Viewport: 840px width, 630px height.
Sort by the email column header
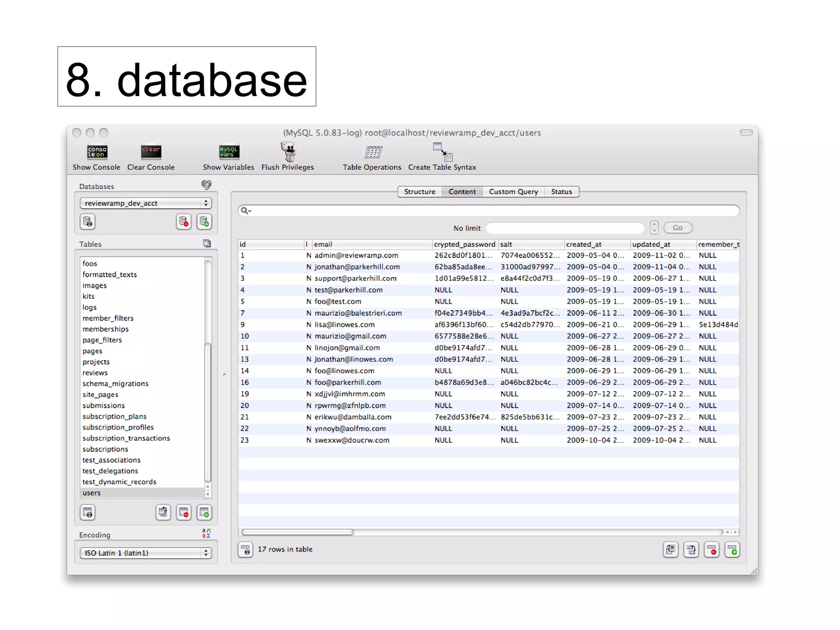pos(372,244)
